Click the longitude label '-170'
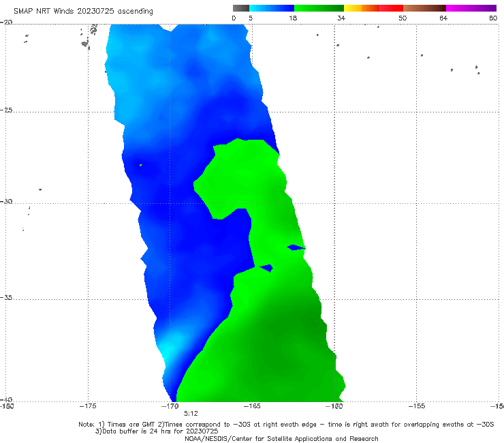504x443 pixels. coord(170,406)
